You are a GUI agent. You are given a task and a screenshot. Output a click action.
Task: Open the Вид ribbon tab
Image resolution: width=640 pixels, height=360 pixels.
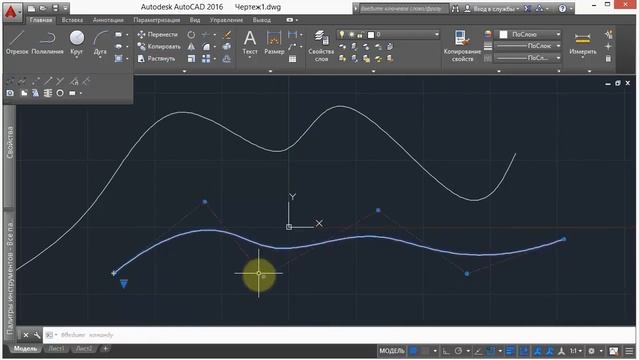(x=195, y=20)
